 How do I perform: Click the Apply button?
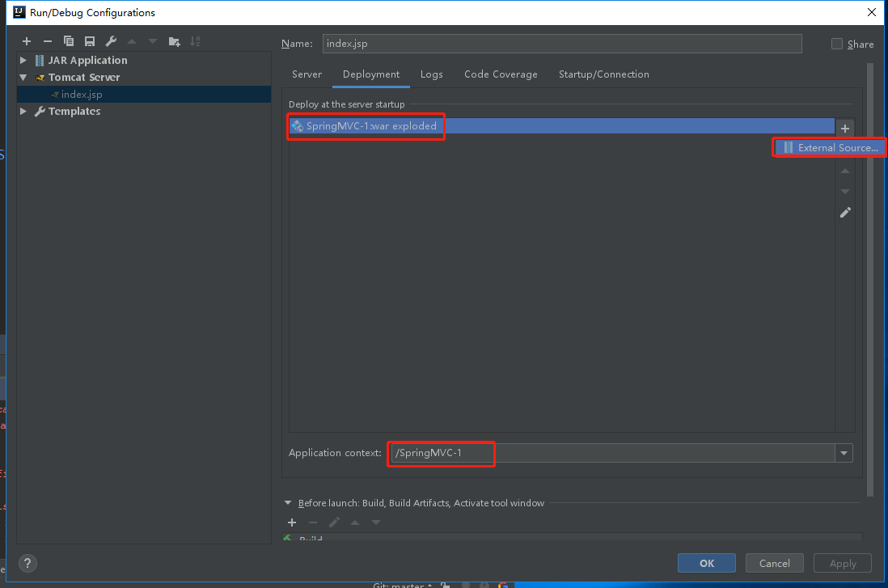tap(843, 563)
